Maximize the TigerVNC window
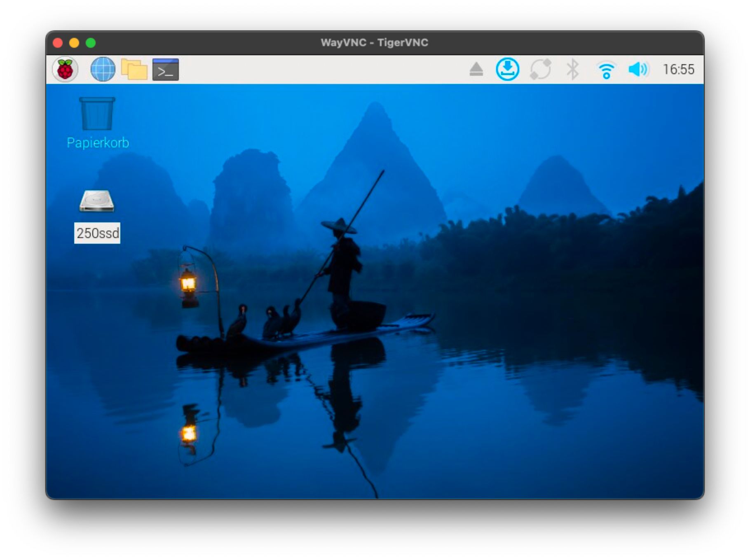The width and height of the screenshot is (750, 560). point(91,42)
